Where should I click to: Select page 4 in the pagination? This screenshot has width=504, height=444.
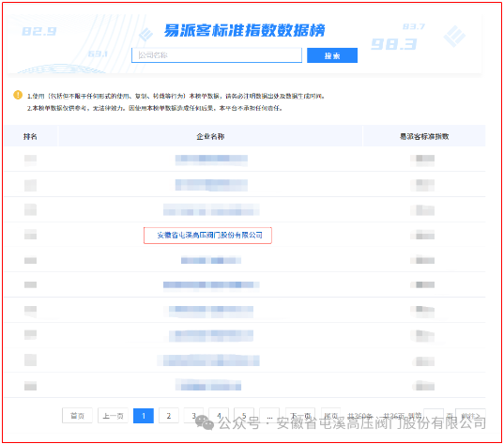pos(219,416)
